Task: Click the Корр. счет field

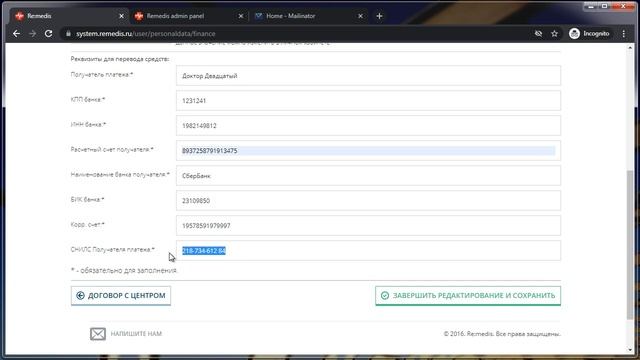Action: (368, 225)
